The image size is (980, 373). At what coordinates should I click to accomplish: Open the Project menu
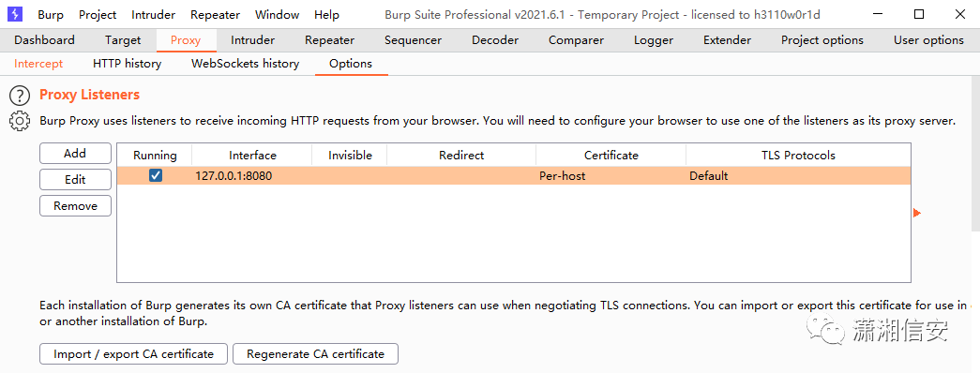(98, 14)
